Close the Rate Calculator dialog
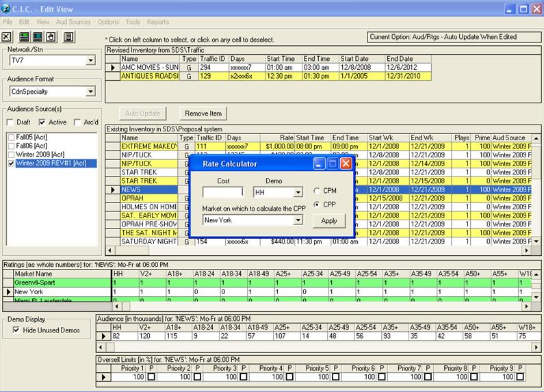 coord(346,164)
